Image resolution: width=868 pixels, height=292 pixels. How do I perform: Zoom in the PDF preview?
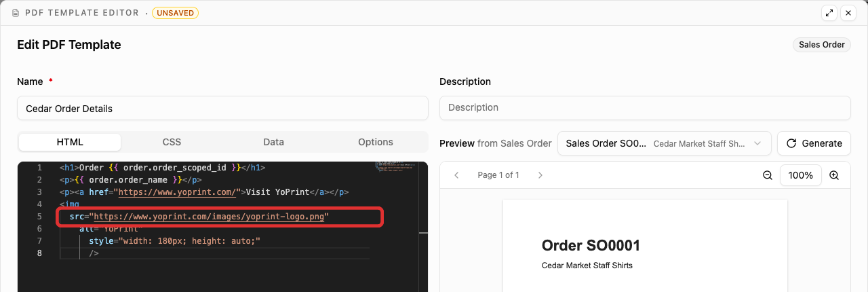pyautogui.click(x=834, y=175)
